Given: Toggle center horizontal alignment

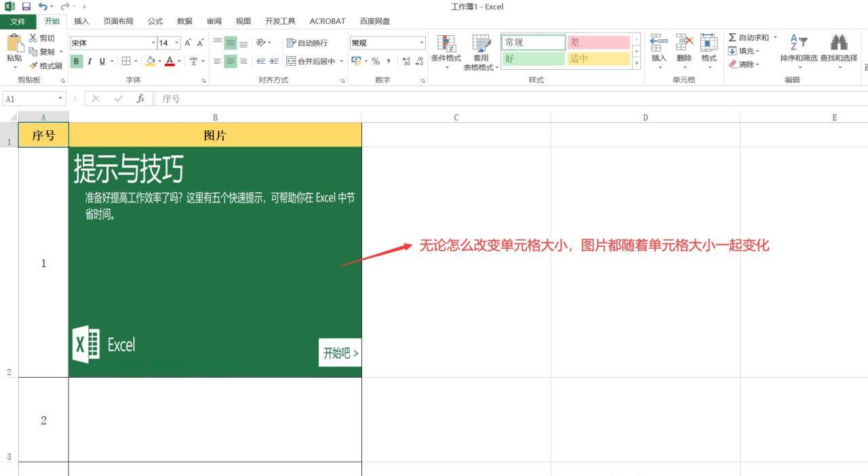Looking at the screenshot, I should (231, 61).
